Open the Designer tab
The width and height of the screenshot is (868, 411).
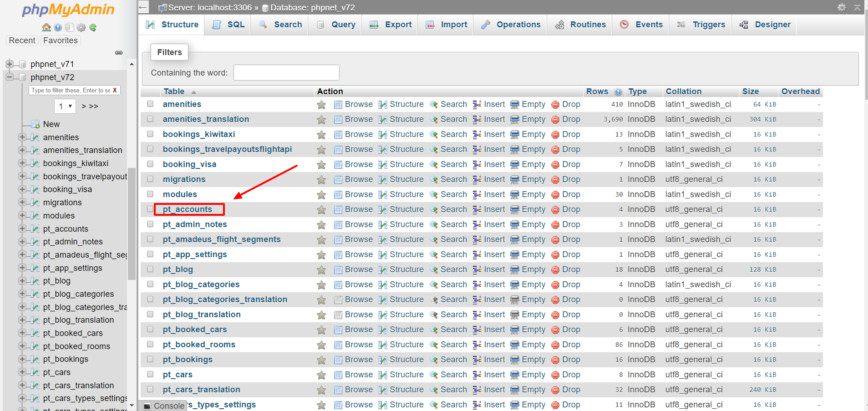point(765,25)
